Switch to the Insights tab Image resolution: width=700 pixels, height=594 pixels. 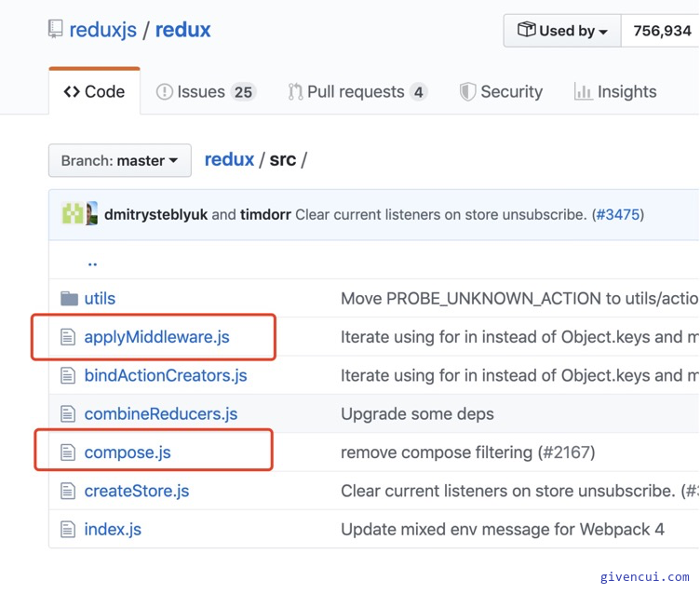(615, 91)
